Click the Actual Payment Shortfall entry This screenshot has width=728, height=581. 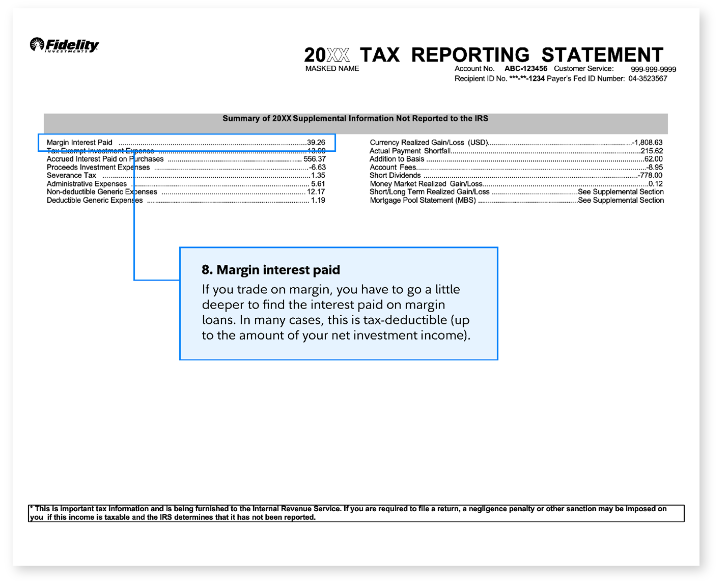pos(410,151)
